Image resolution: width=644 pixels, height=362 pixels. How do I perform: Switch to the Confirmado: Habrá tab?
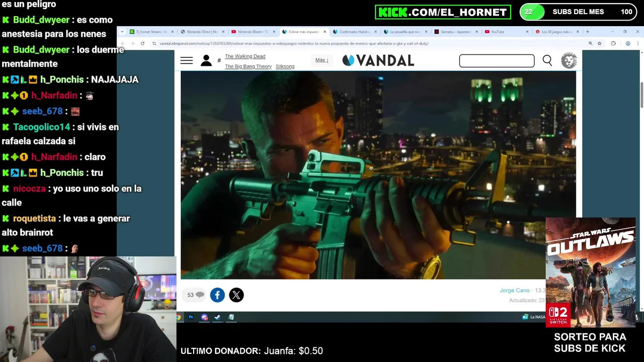pyautogui.click(x=354, y=32)
